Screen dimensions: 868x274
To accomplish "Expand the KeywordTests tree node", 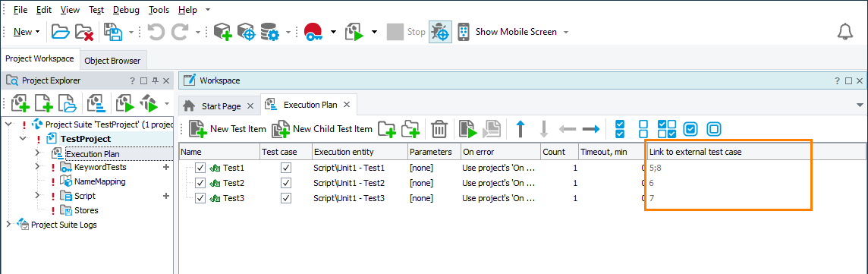I will 37,167.
